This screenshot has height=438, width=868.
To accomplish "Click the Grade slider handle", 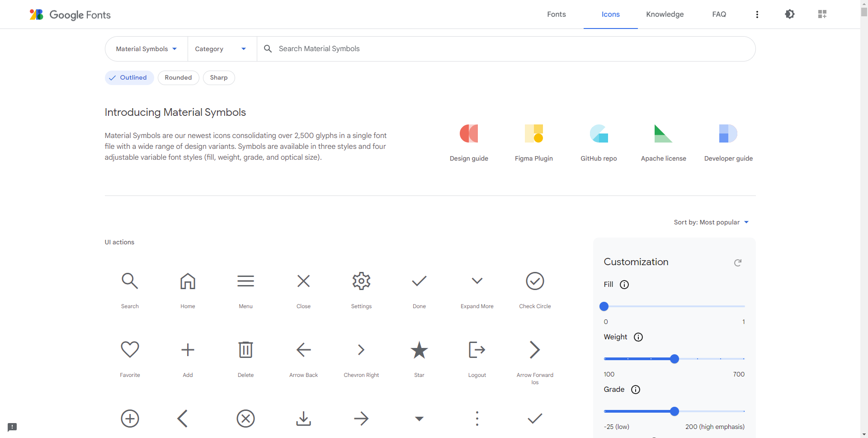I will [x=675, y=411].
